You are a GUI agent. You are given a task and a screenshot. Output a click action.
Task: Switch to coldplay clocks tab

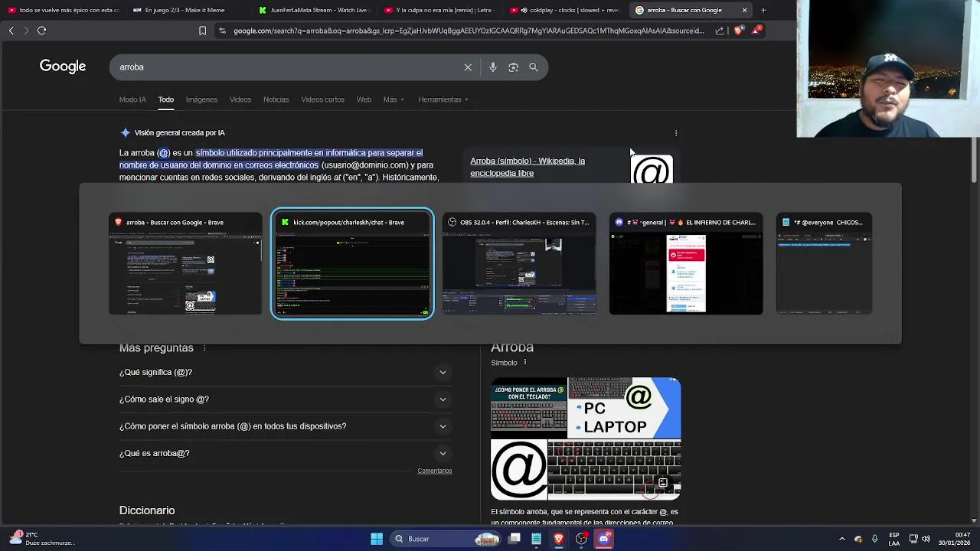click(x=565, y=10)
